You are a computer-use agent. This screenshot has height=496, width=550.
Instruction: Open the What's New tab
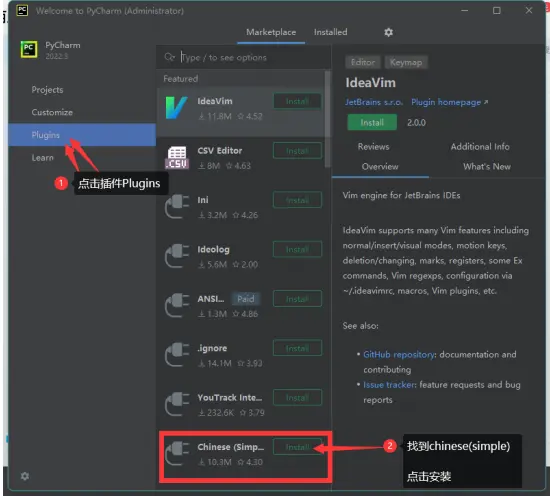[487, 167]
